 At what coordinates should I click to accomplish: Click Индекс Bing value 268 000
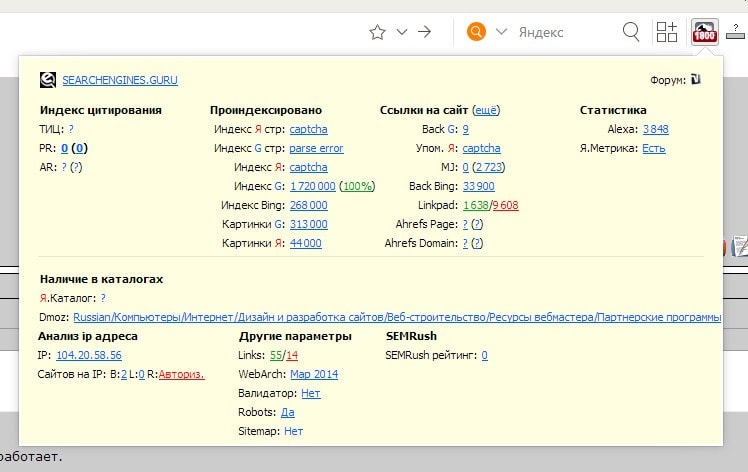coord(308,205)
